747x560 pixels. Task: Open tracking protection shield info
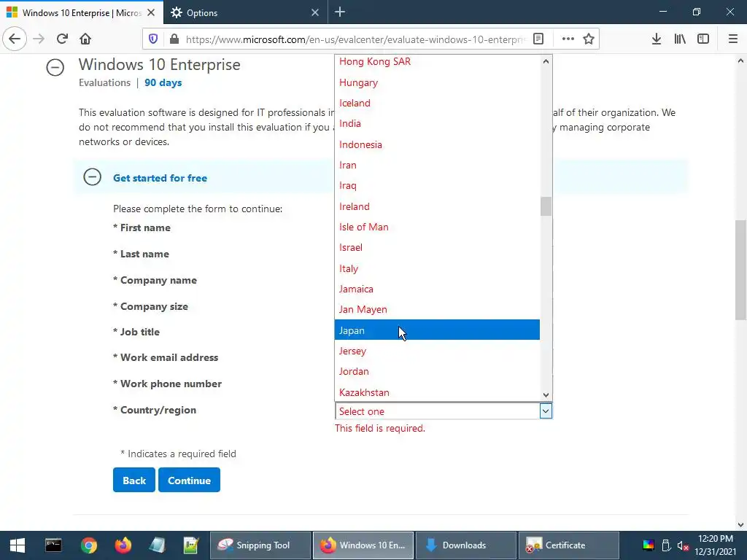153,39
